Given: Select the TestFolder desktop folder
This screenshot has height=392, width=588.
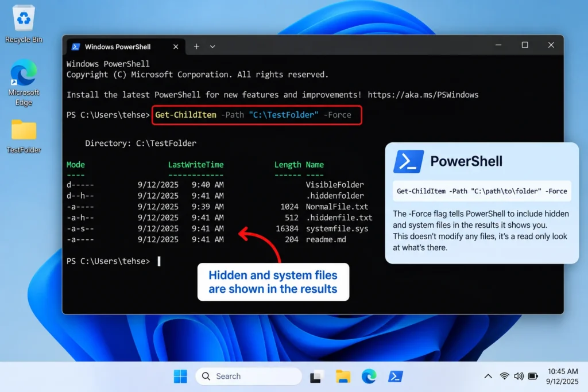Looking at the screenshot, I should pos(24,137).
